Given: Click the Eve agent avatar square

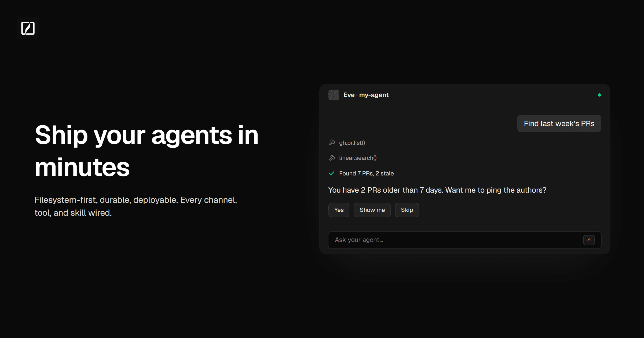Looking at the screenshot, I should click(334, 95).
